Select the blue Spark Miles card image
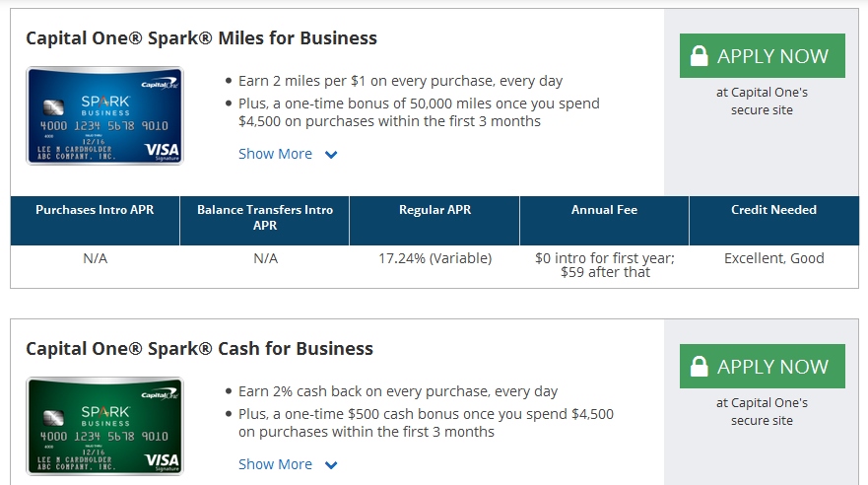This screenshot has height=485, width=868. (x=104, y=115)
